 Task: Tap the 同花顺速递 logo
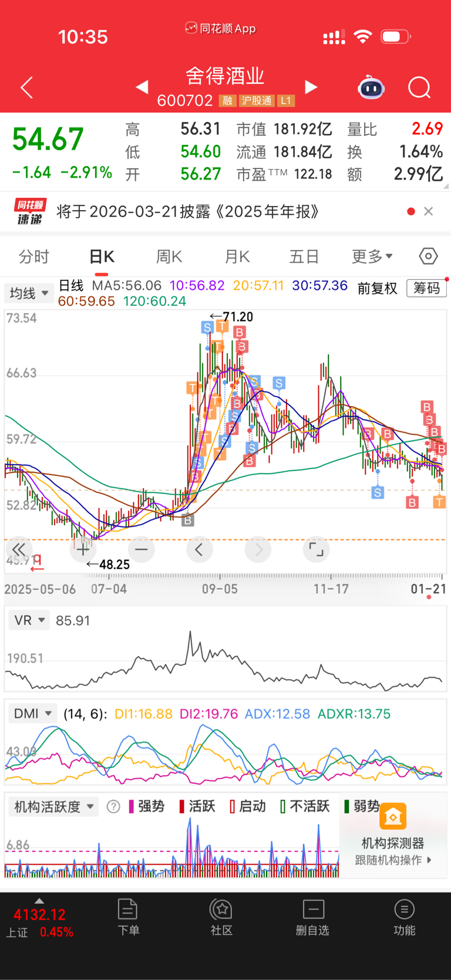[x=29, y=212]
